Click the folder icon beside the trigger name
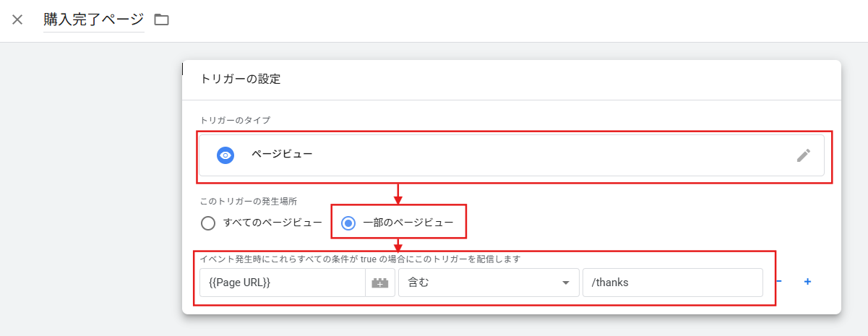The width and height of the screenshot is (868, 336). 161,20
